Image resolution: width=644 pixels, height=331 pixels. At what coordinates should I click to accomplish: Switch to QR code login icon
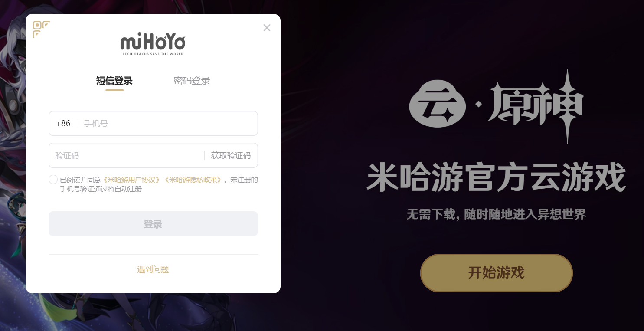(41, 29)
